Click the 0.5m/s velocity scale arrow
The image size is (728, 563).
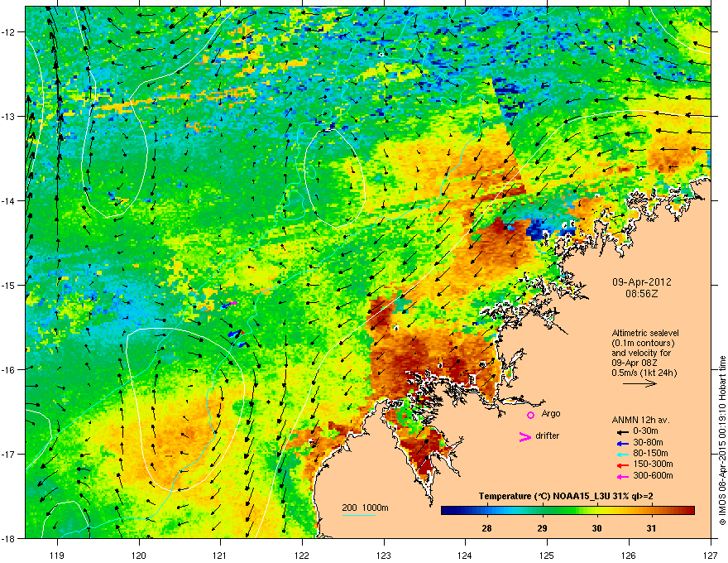(x=639, y=383)
